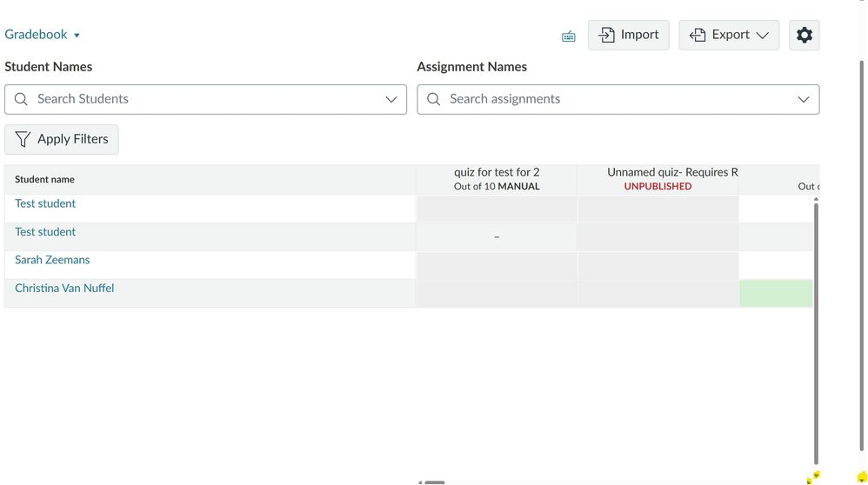Expand the Search assignments dropdown chevron
This screenshot has height=485, width=868.
tap(804, 99)
